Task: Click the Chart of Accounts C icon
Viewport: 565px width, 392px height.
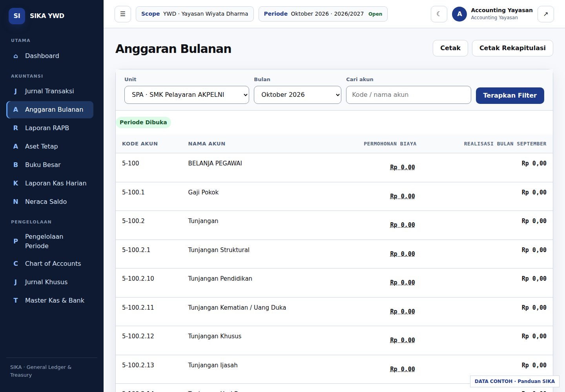Action: (x=16, y=264)
